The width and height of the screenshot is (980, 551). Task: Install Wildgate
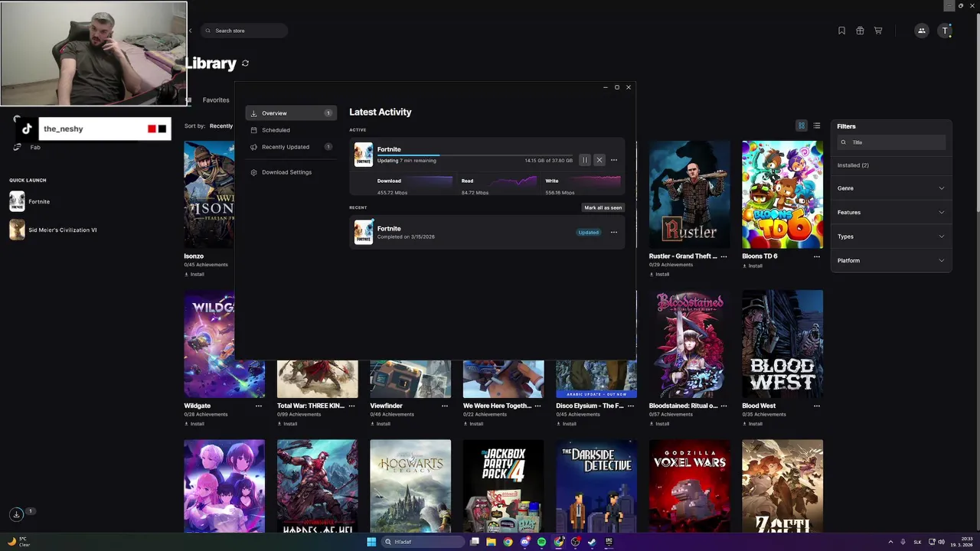tap(194, 423)
